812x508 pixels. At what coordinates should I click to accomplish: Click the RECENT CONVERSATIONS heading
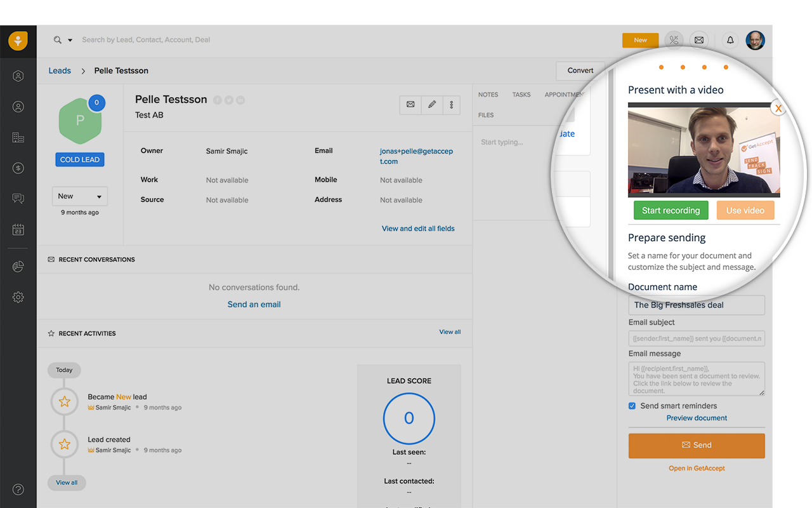(96, 259)
